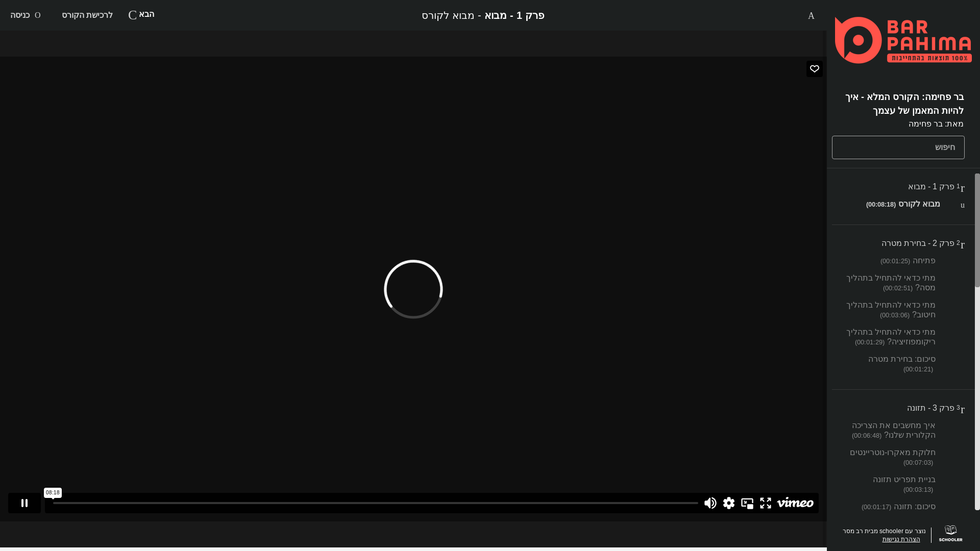Collapse chapter פרק 1 - מבוא
This screenshot has width=980, height=551.
click(x=936, y=187)
